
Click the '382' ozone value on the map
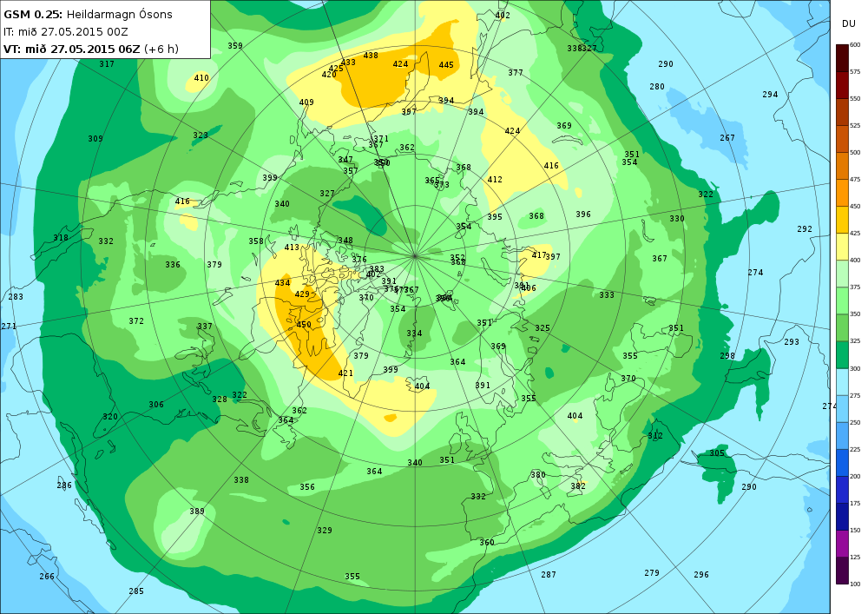(x=578, y=486)
